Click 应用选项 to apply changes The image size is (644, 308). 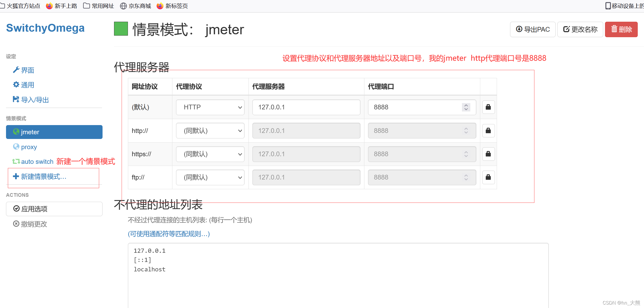54,209
